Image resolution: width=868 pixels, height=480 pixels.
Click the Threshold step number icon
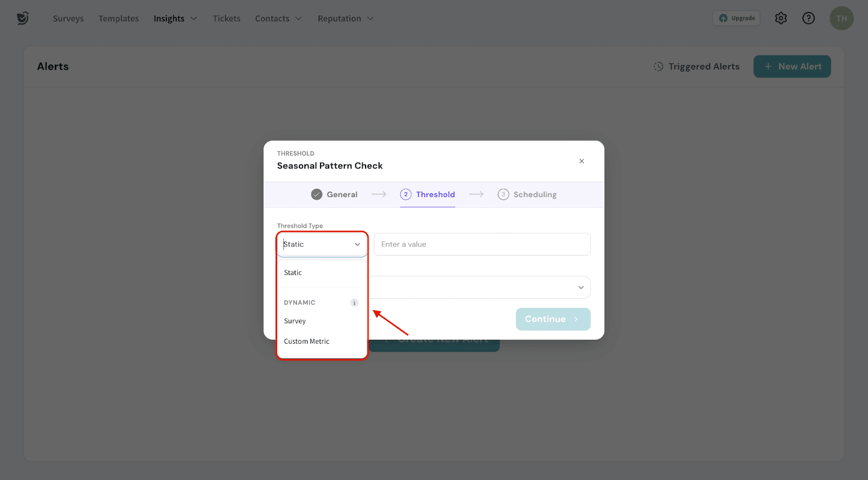(406, 194)
